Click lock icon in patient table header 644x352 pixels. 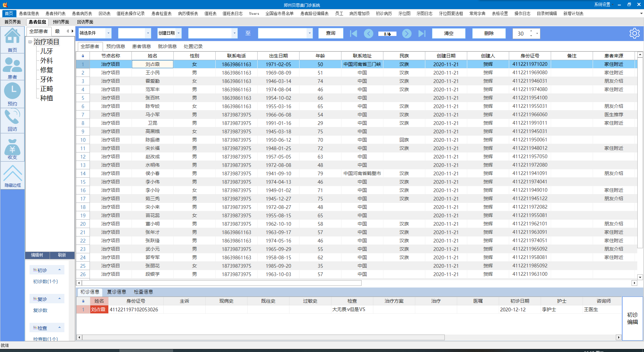[x=83, y=56]
